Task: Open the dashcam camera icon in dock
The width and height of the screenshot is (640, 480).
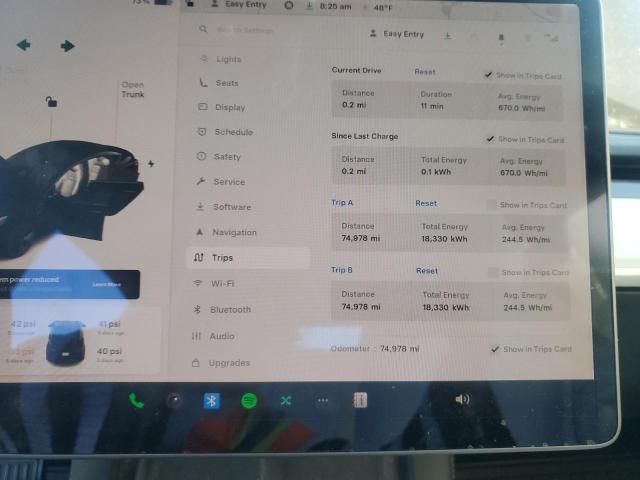Action: click(x=175, y=401)
